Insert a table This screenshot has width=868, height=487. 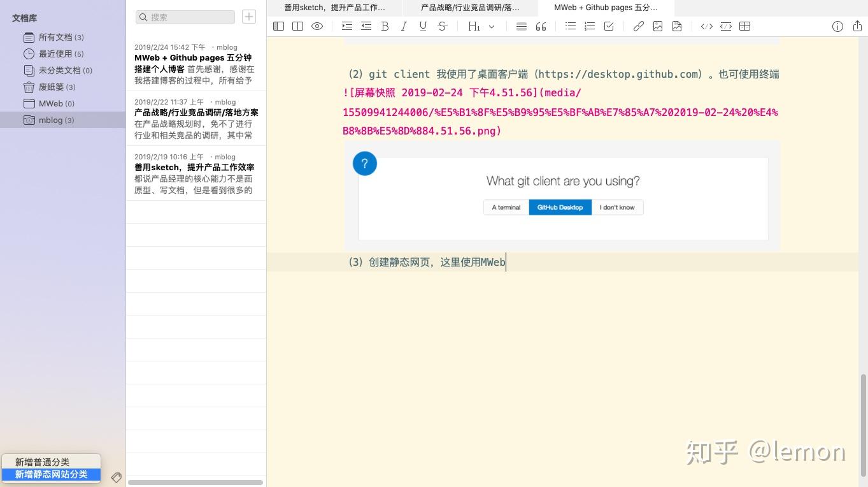[745, 26]
